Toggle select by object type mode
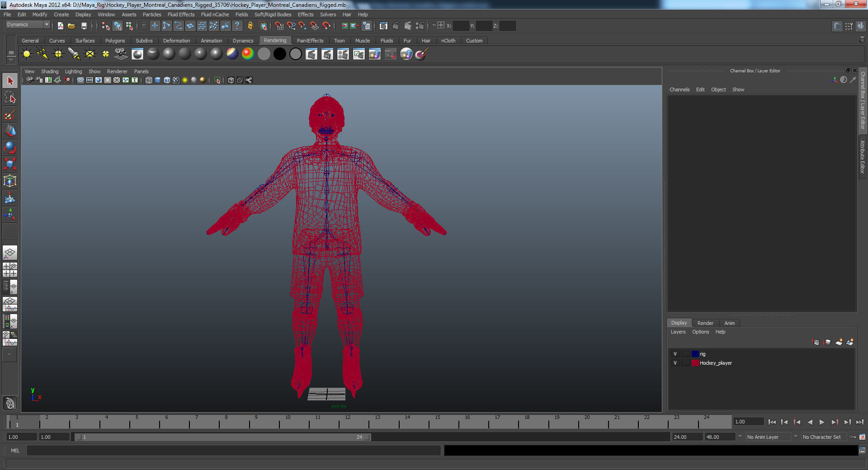This screenshot has width=868, height=470. click(118, 26)
